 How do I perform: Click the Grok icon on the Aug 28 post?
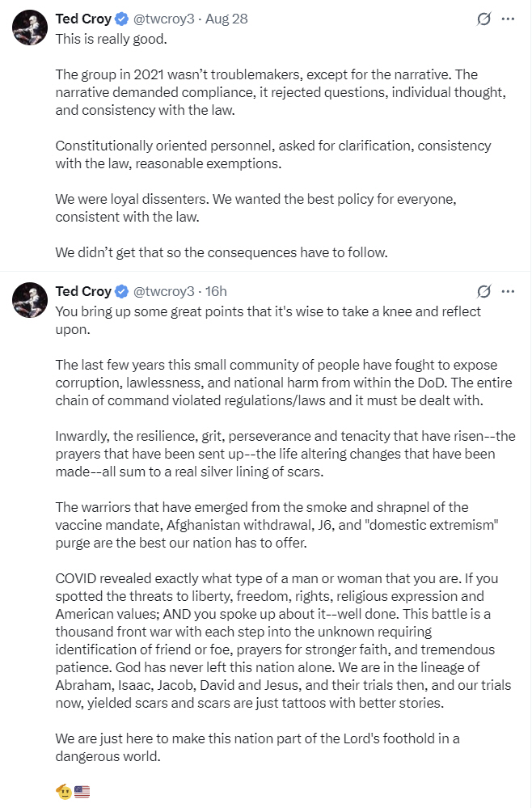click(x=483, y=19)
